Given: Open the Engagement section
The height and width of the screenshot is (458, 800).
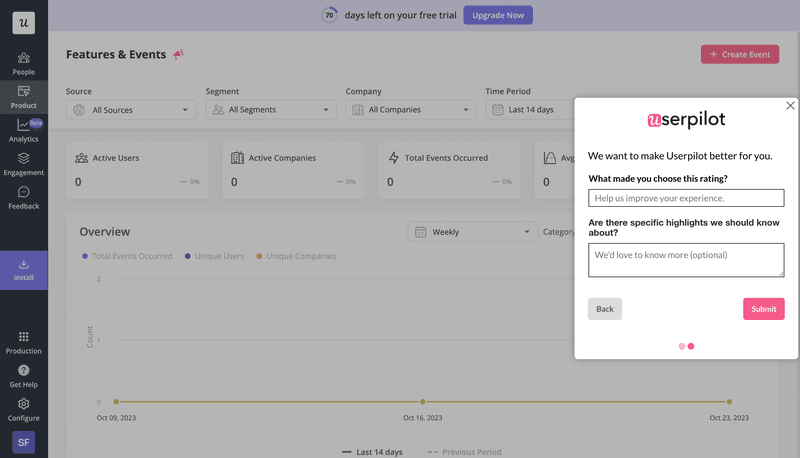Looking at the screenshot, I should pos(23,164).
